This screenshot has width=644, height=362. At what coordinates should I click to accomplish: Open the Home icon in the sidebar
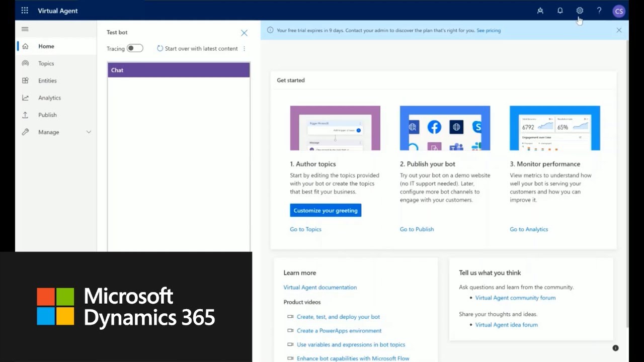pyautogui.click(x=25, y=46)
